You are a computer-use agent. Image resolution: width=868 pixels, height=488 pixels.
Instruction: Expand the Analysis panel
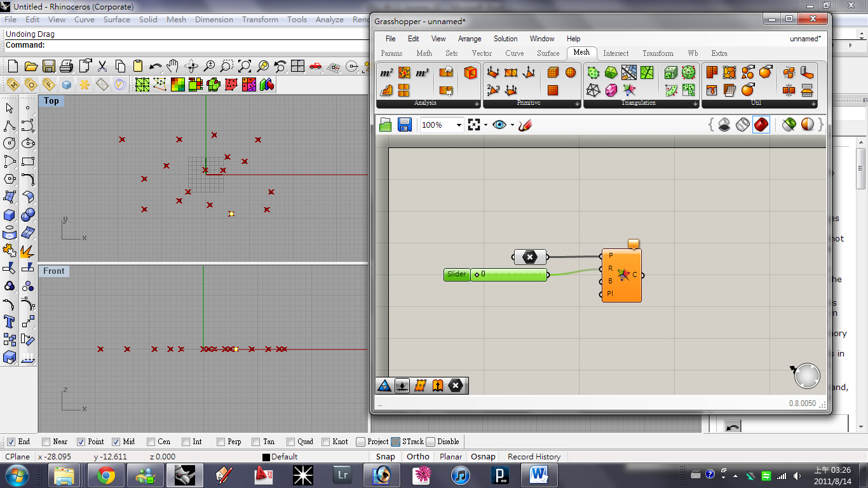coord(477,104)
